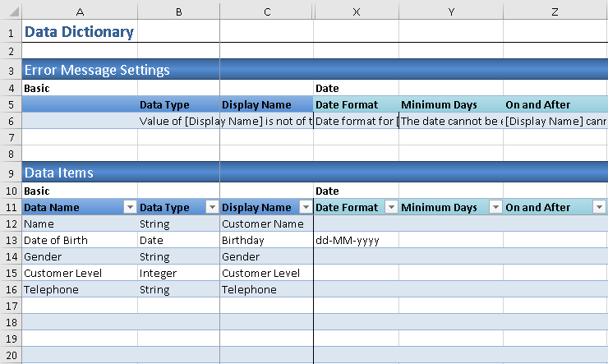Select column X header
Viewport: 608px width, 364px height.
tap(356, 12)
